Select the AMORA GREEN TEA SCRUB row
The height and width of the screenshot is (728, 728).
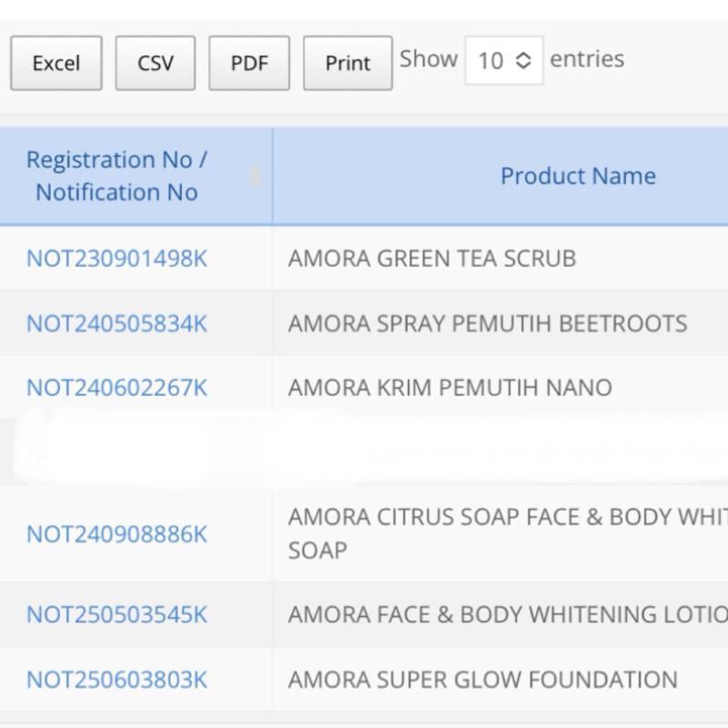pyautogui.click(x=432, y=258)
